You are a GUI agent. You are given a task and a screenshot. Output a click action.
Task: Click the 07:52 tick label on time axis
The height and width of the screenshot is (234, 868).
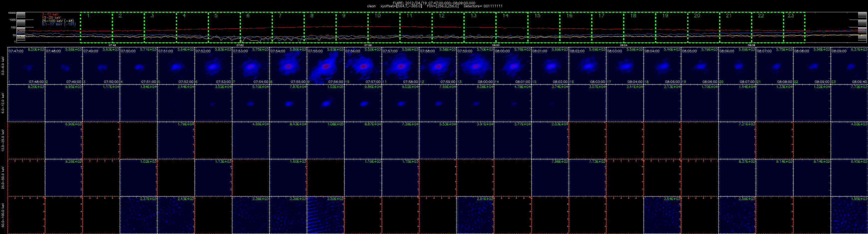tap(240, 45)
